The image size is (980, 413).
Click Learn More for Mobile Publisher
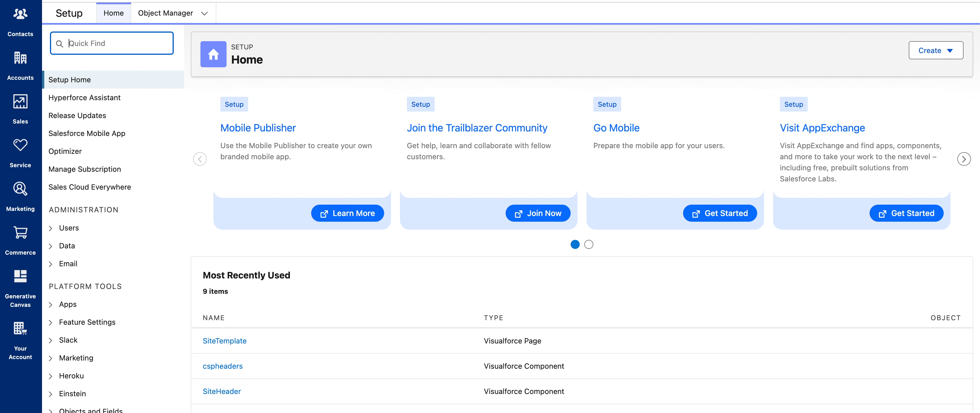tap(347, 213)
